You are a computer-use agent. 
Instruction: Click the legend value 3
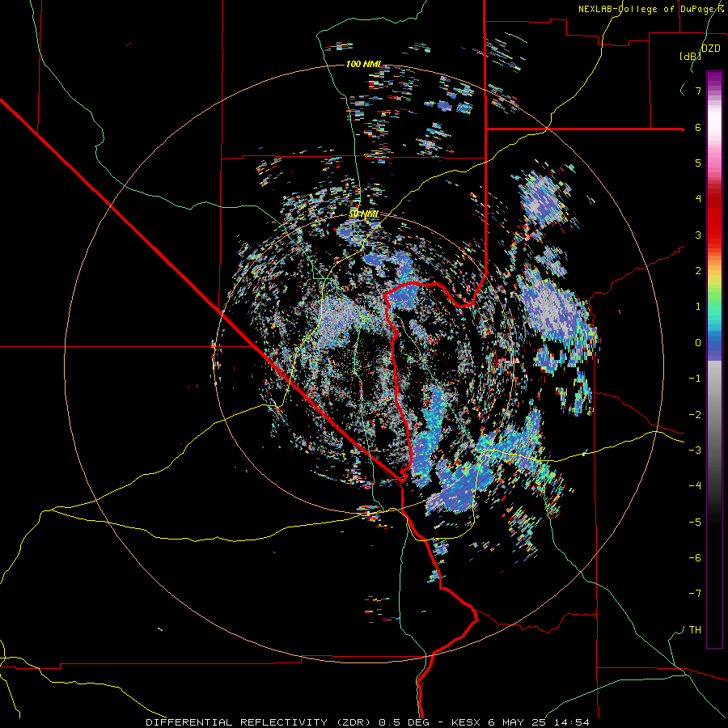coord(698,235)
